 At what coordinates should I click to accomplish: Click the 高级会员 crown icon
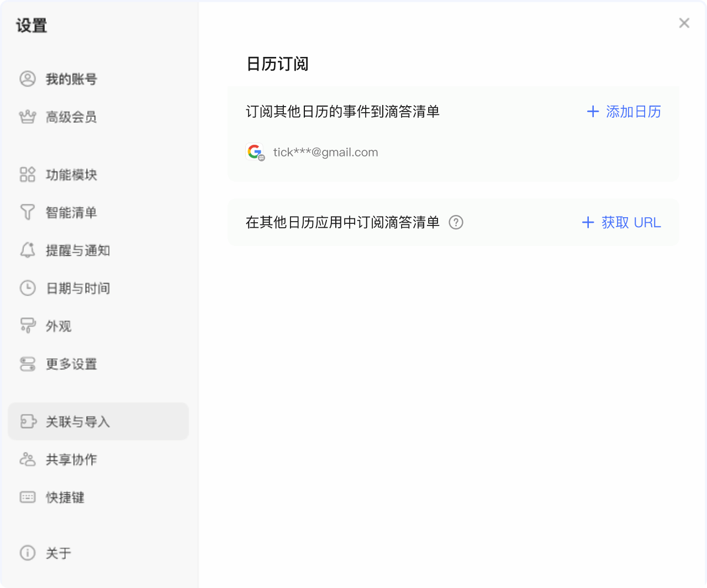[28, 117]
